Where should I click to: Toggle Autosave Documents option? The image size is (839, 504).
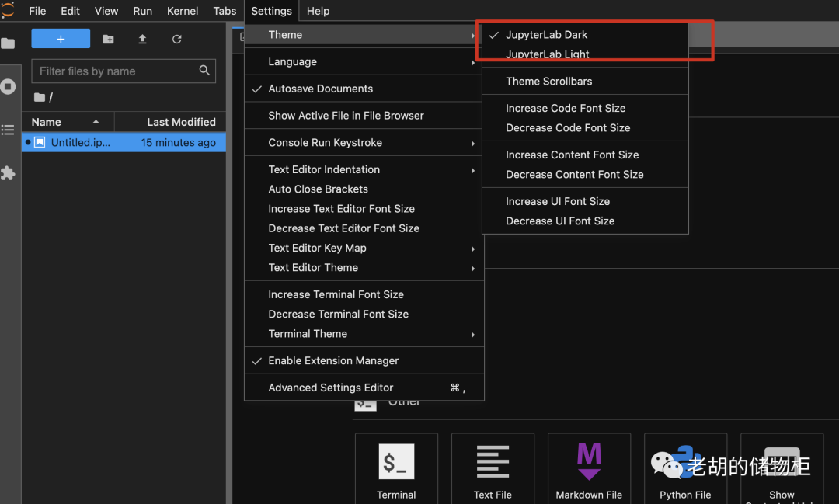pos(364,89)
